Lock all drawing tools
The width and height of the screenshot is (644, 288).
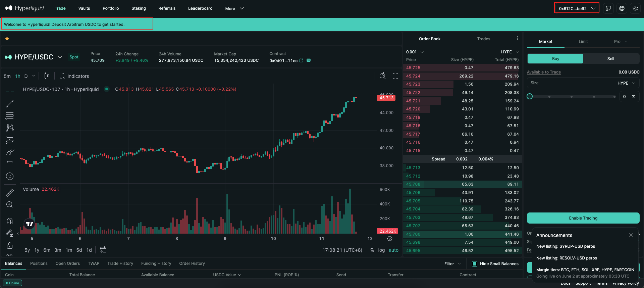(10, 245)
